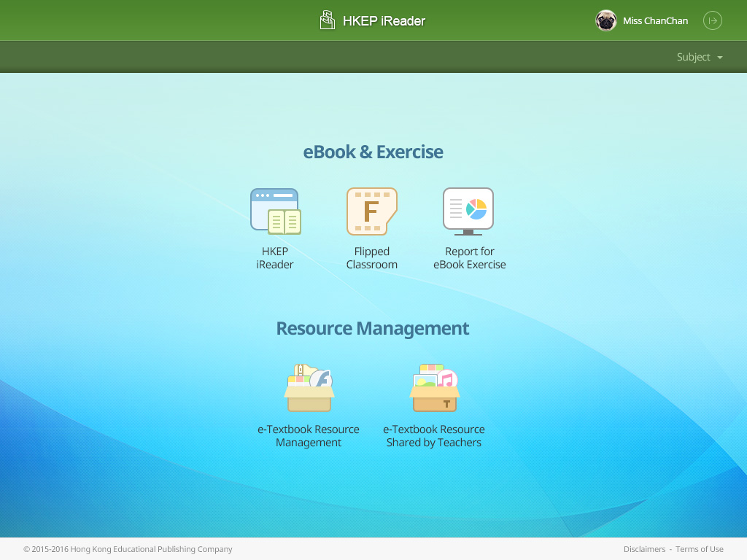This screenshot has height=560, width=747.
Task: Click 'e-Textbook Resource Management' text label
Action: (x=309, y=436)
